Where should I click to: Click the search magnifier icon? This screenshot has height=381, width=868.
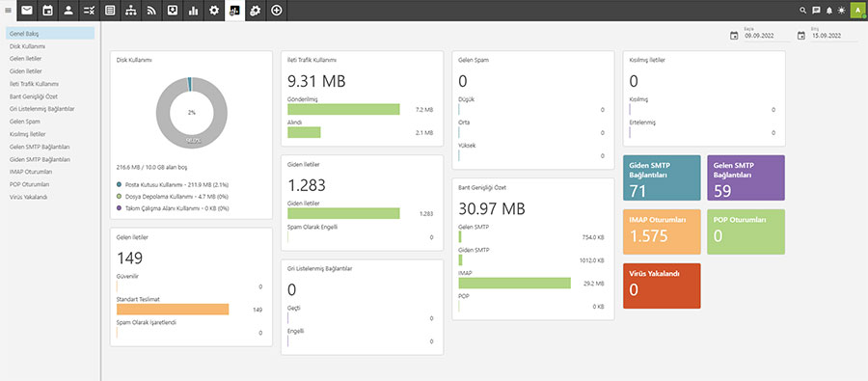[803, 10]
